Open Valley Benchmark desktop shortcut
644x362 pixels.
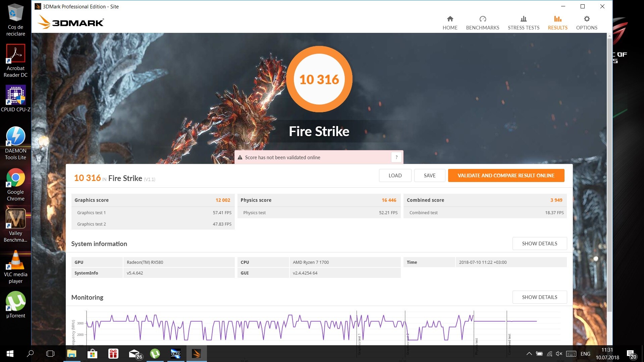pyautogui.click(x=15, y=226)
